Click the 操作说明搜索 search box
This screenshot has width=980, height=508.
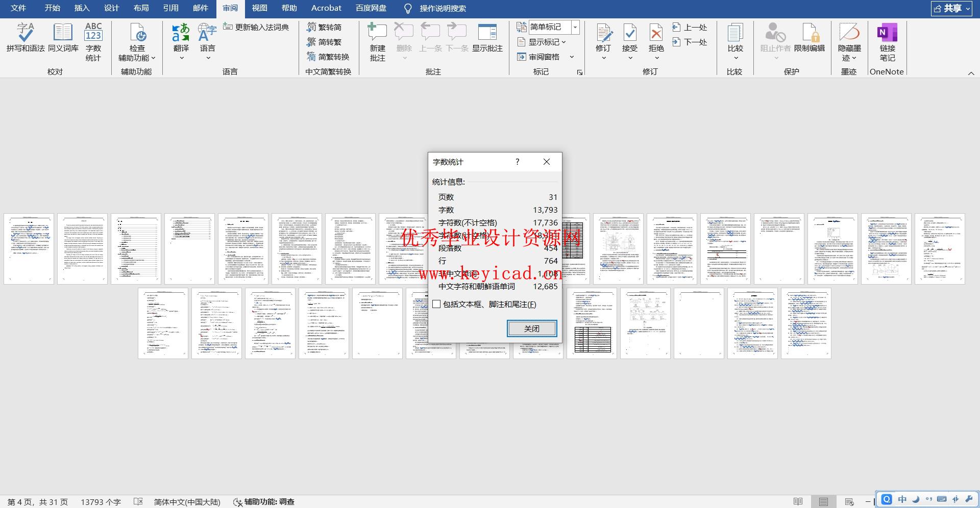coord(443,8)
